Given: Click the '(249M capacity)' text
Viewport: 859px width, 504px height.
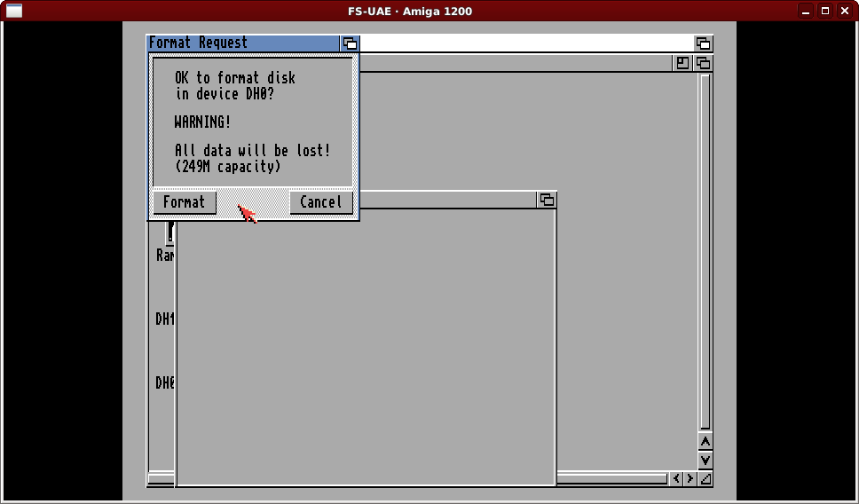Looking at the screenshot, I should pyautogui.click(x=228, y=167).
